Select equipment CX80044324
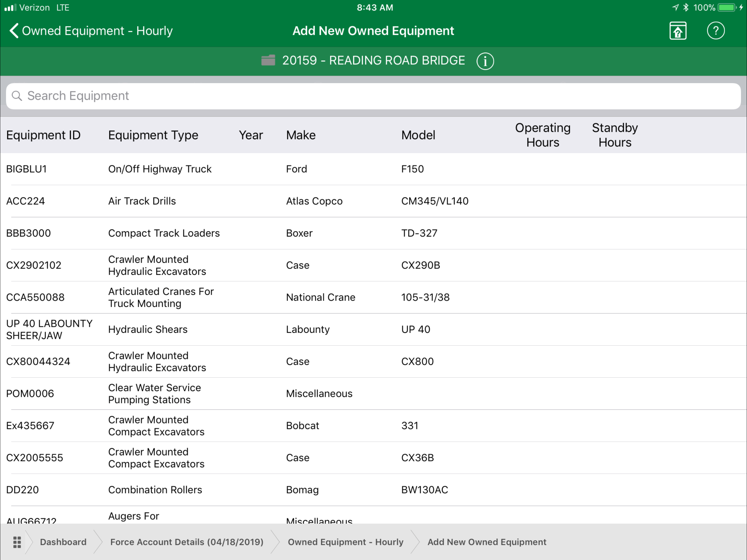The width and height of the screenshot is (747, 560). [x=373, y=361]
